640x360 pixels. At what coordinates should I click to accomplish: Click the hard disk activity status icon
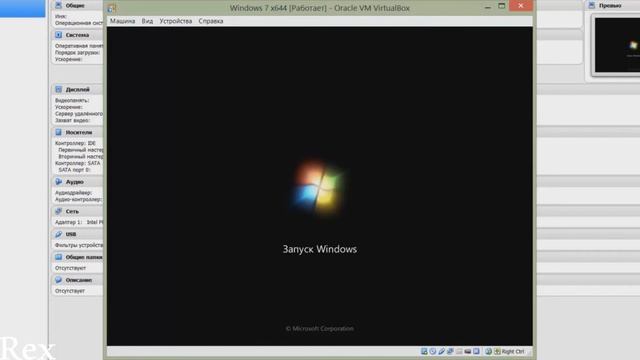point(424,351)
